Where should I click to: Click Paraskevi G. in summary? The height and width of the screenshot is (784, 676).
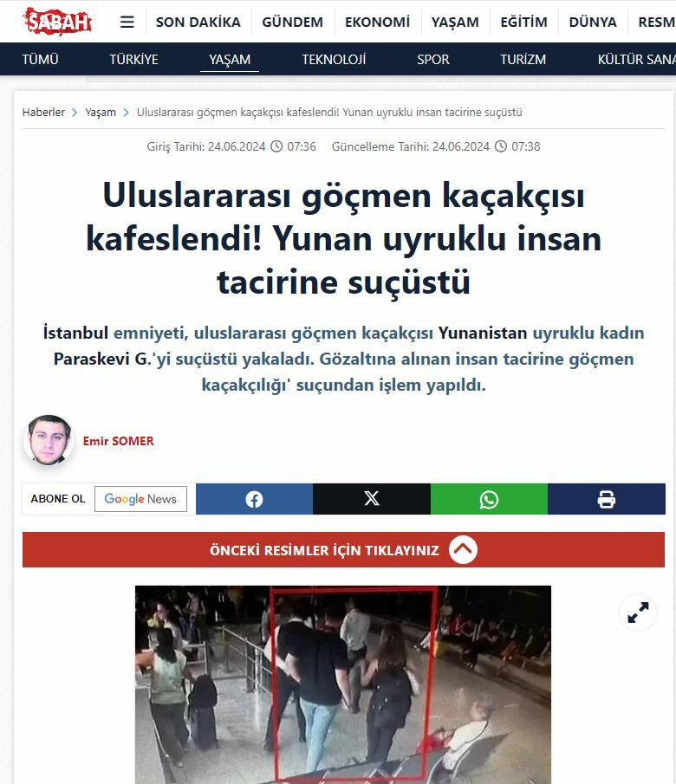point(102,359)
